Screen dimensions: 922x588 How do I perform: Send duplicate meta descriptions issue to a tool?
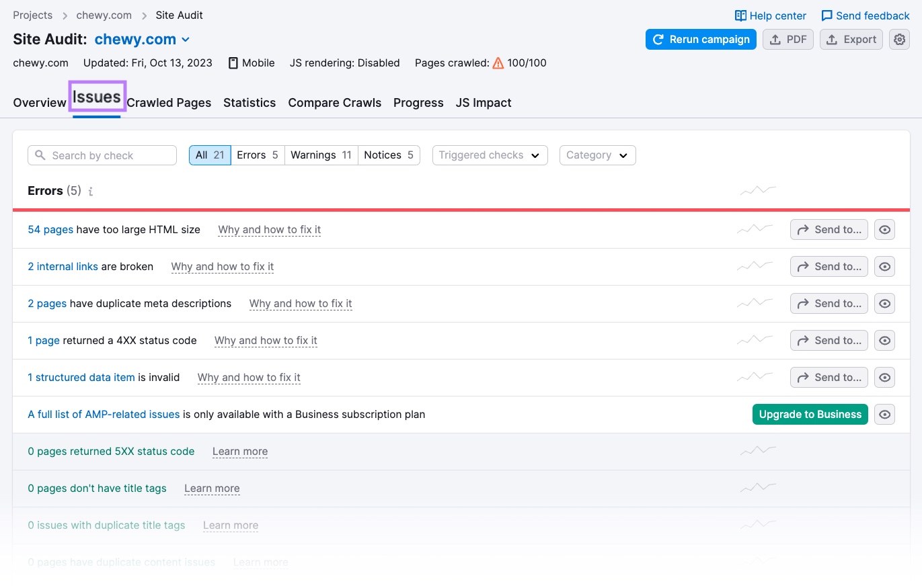click(829, 304)
